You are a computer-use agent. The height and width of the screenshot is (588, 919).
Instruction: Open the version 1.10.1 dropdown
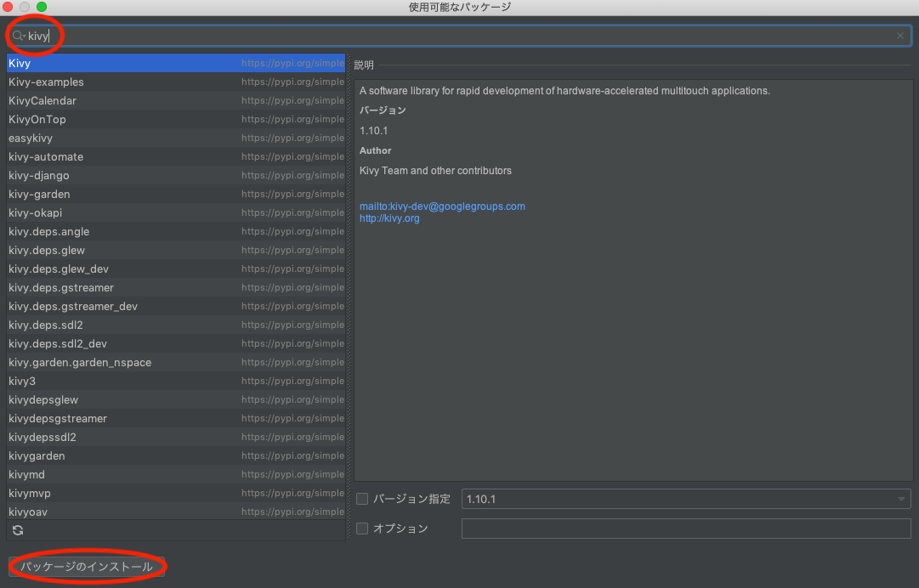[x=686, y=499]
